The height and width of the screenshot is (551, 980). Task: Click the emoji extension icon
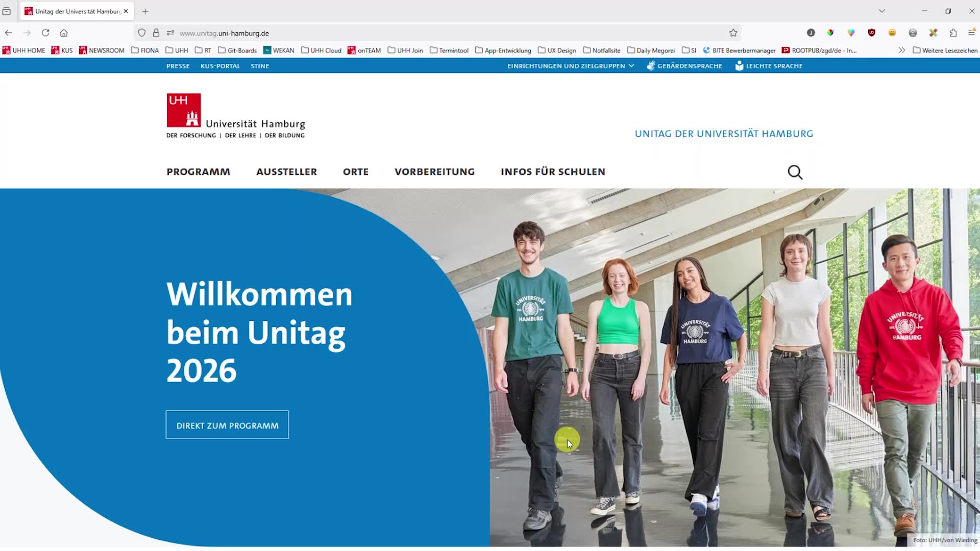(892, 32)
